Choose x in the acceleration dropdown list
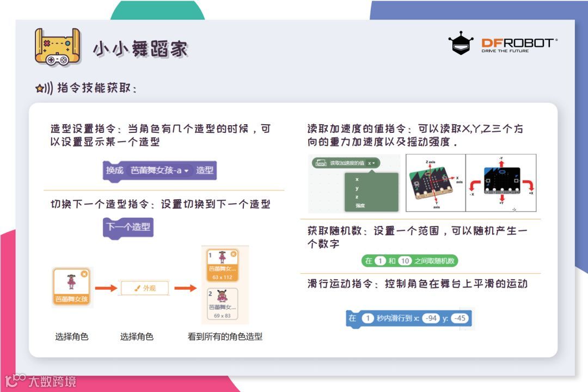The height and width of the screenshot is (392, 588). 357,179
